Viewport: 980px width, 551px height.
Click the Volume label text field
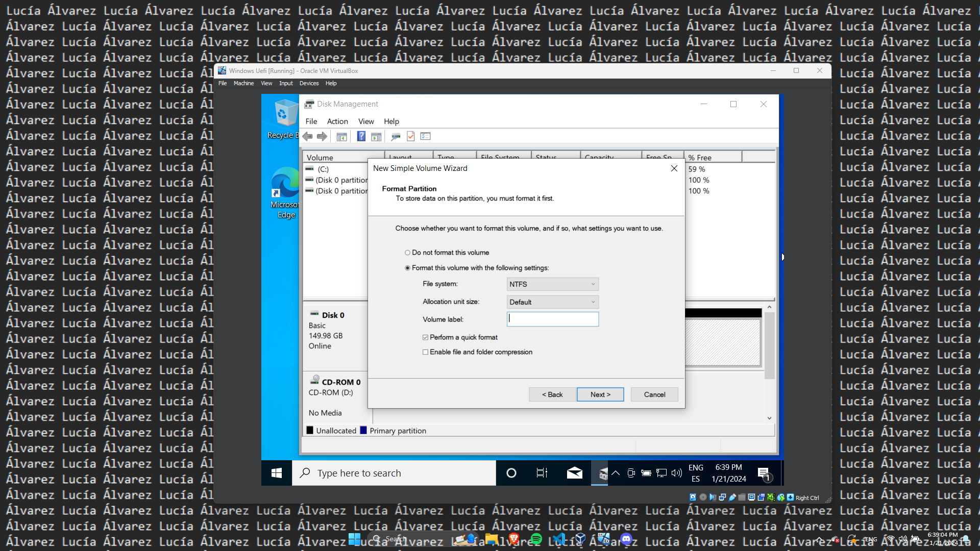pos(552,319)
